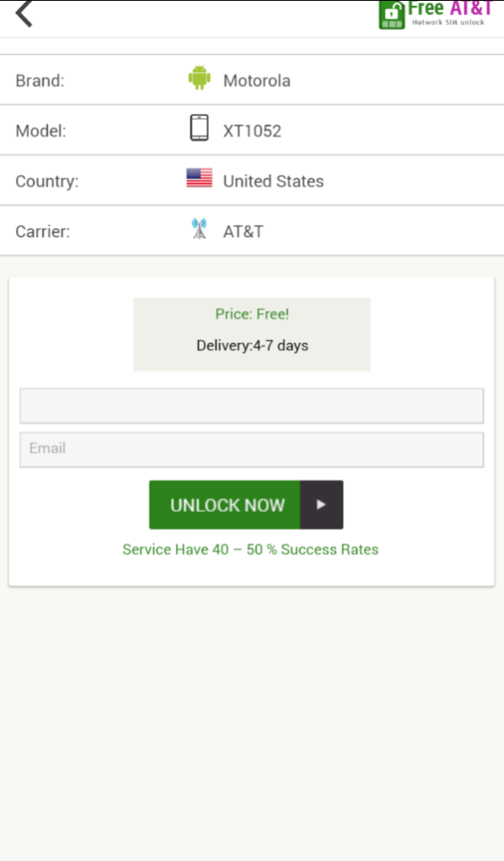The image size is (504, 861).
Task: Click the green padlock SIM unlock logo
Action: tap(390, 13)
